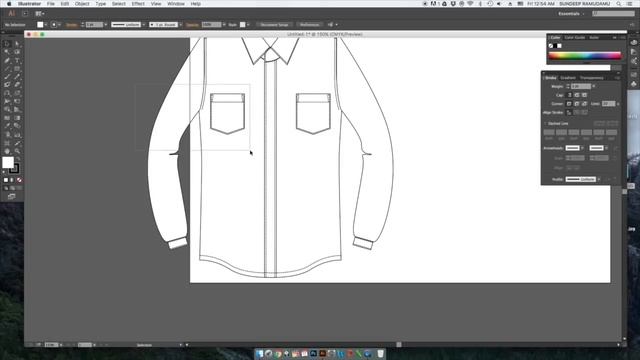Open the Essentials workspace switcher
The width and height of the screenshot is (640, 360).
pyautogui.click(x=571, y=13)
